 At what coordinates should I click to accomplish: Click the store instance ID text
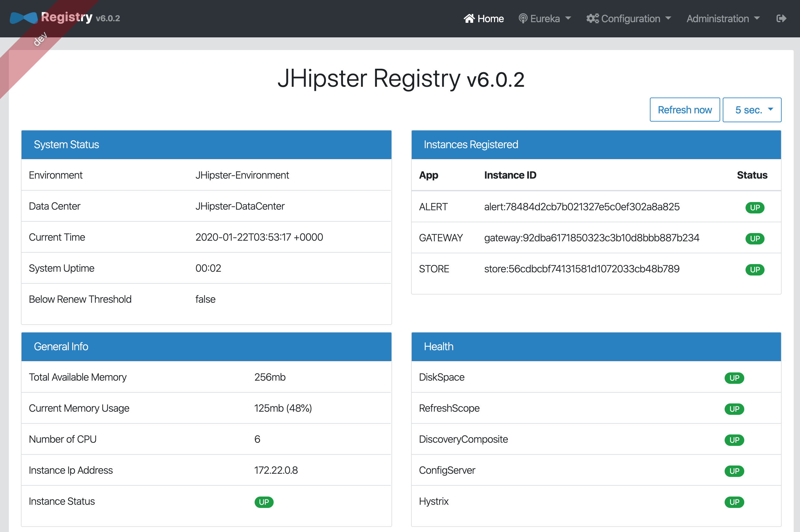tap(581, 269)
